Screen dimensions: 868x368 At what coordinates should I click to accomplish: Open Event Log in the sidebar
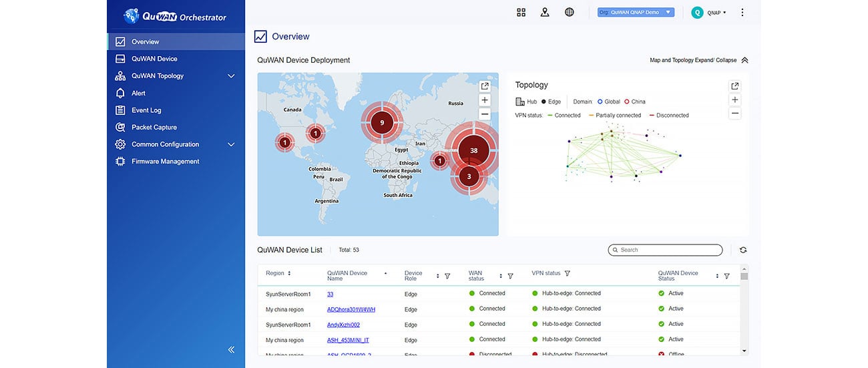(176, 110)
